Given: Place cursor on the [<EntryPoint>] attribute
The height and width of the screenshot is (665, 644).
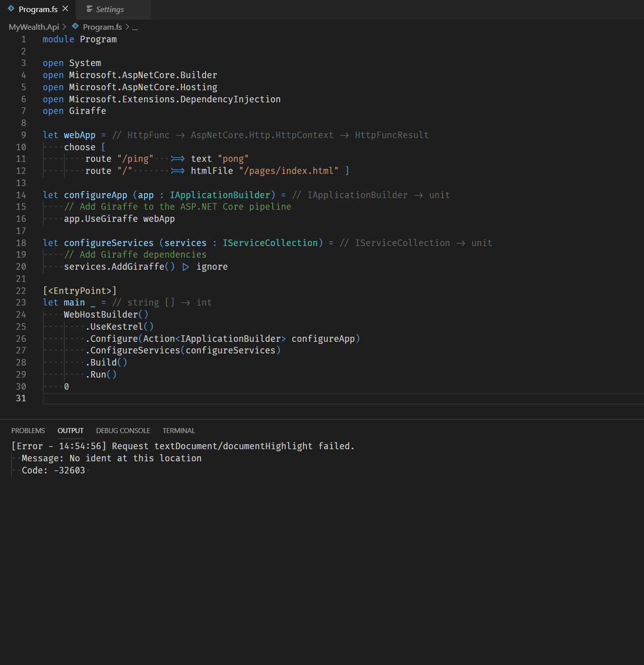Looking at the screenshot, I should pyautogui.click(x=80, y=290).
